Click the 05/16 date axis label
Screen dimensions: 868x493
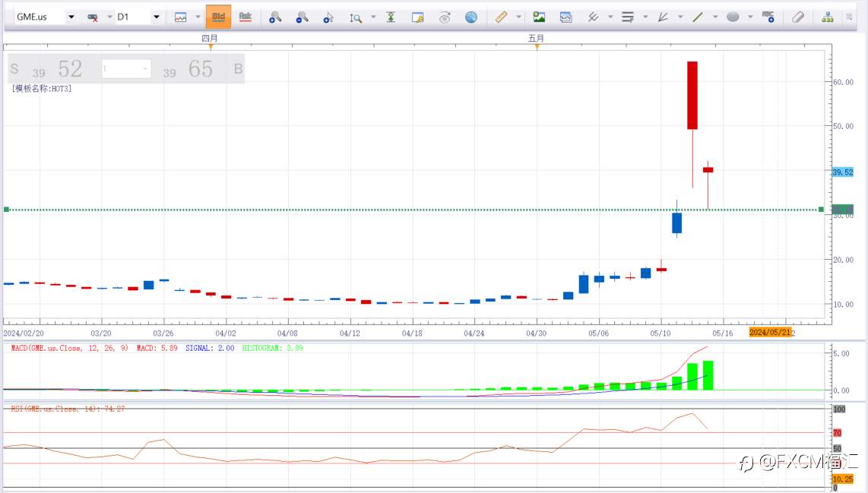point(722,333)
